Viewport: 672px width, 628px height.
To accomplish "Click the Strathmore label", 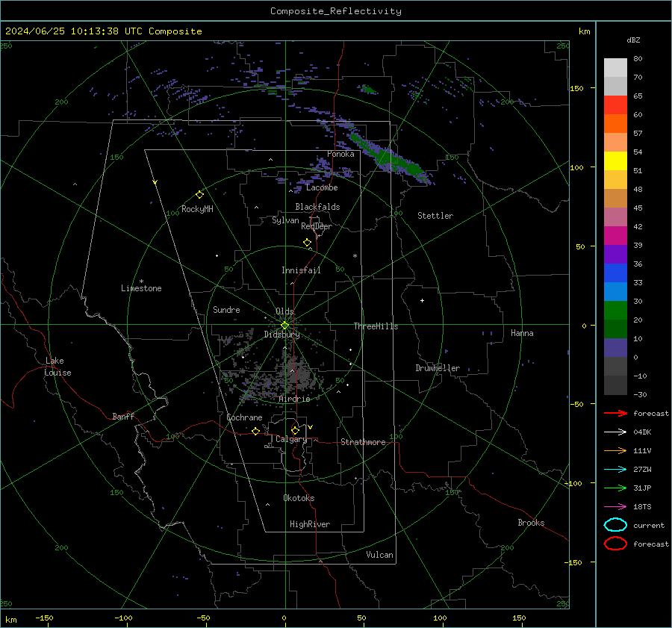I will point(363,442).
